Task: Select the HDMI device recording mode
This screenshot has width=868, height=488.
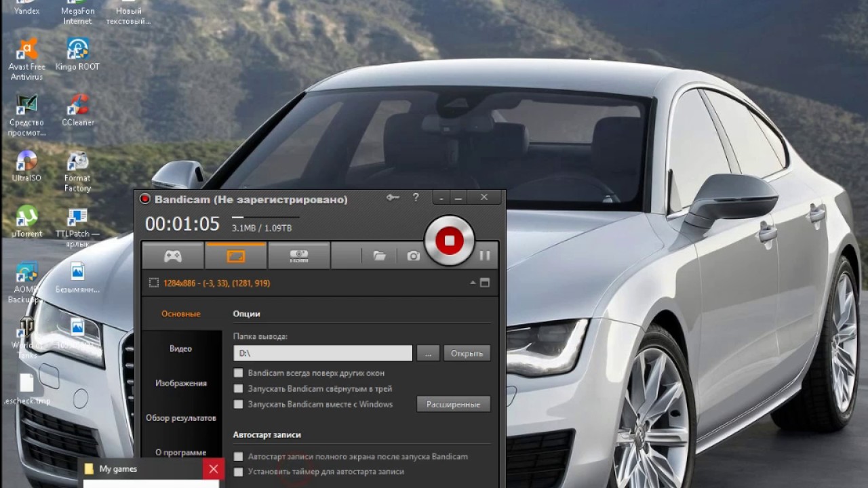Action: [x=298, y=256]
